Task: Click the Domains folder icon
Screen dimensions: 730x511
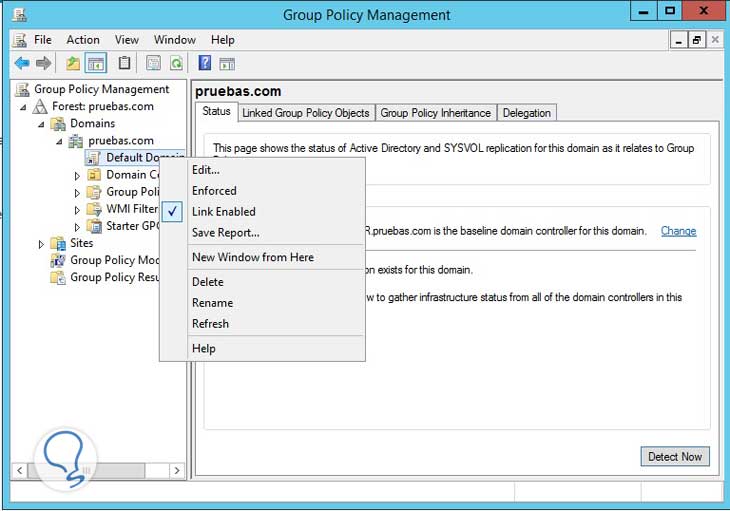Action: [x=58, y=124]
